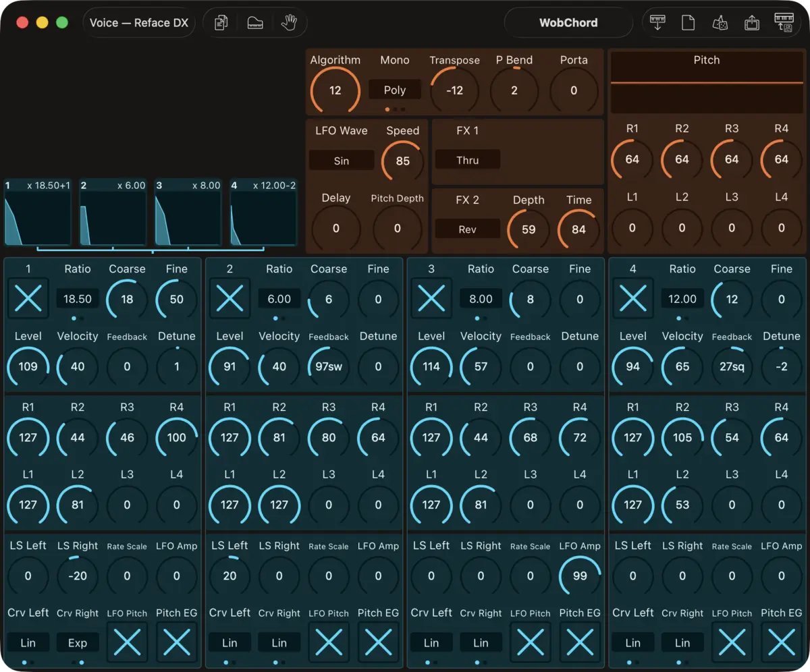The image size is (810, 672).
Task: Click the P Bend knob showing 2
Action: [x=514, y=90]
